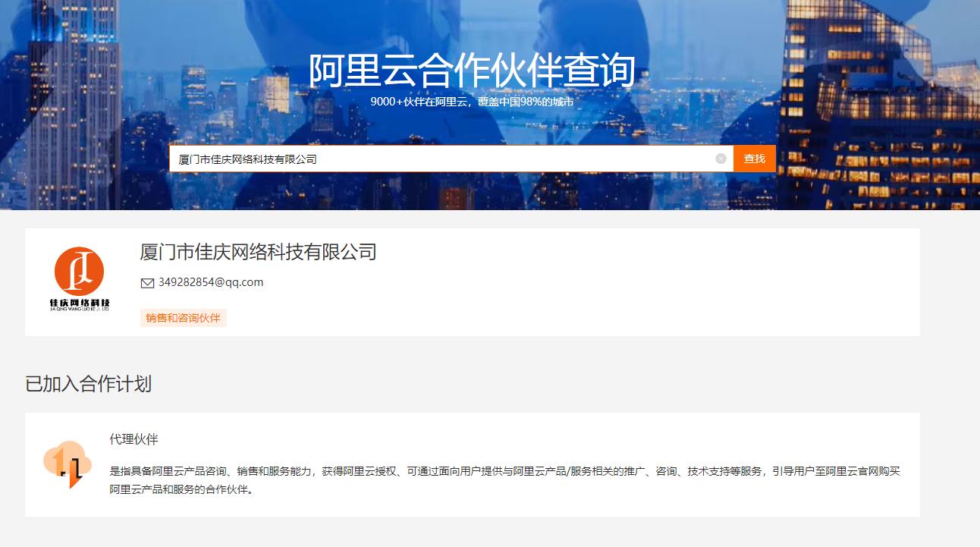Click the 9000+伙伴在阿里云 subtitle text
This screenshot has height=547, width=980.
click(471, 102)
